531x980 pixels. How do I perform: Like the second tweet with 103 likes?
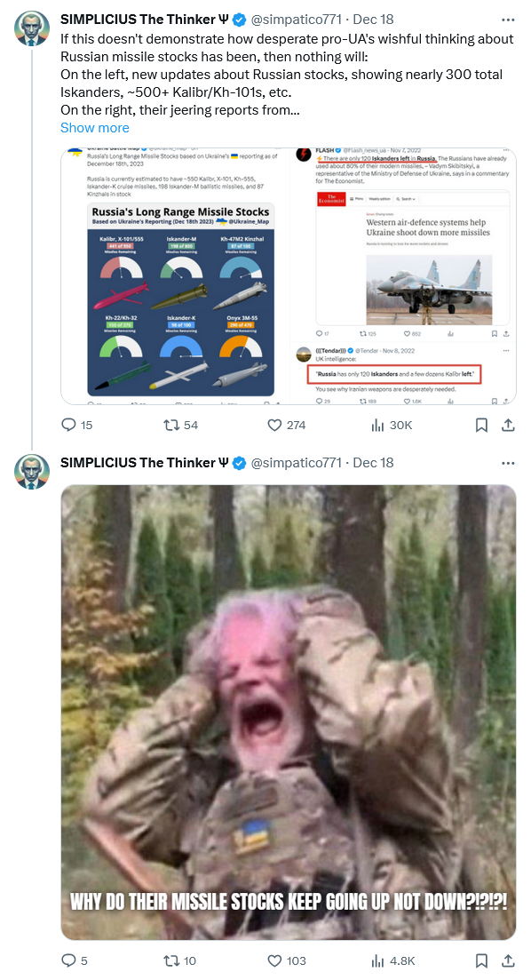(x=286, y=960)
